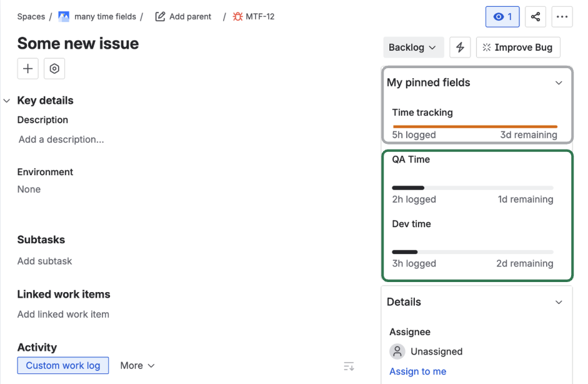This screenshot has height=384, width=588.
Task: Click the plus icon below the issue title
Action: (x=27, y=69)
